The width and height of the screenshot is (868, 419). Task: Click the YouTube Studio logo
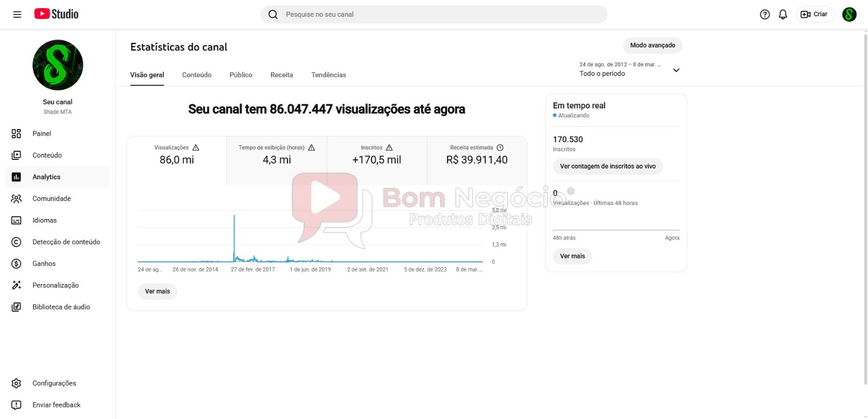(x=56, y=14)
